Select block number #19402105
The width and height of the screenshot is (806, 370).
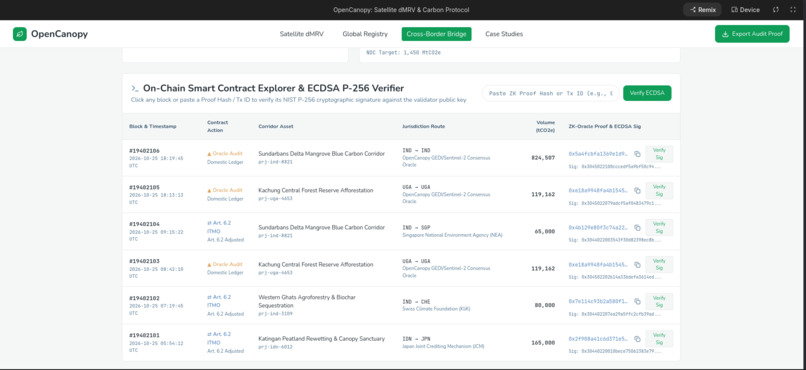pyautogui.click(x=144, y=188)
